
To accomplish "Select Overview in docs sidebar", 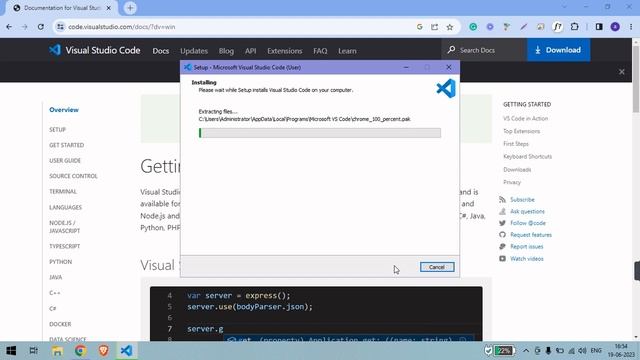I will 64,110.
